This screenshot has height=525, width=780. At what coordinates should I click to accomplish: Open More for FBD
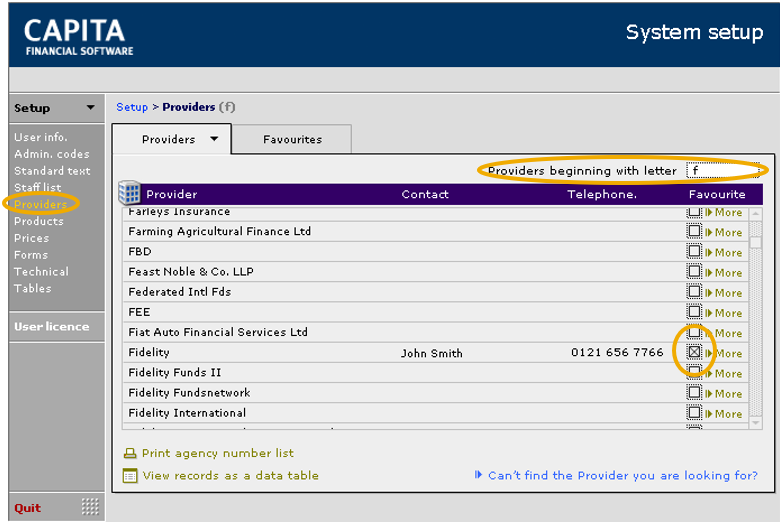pyautogui.click(x=724, y=253)
